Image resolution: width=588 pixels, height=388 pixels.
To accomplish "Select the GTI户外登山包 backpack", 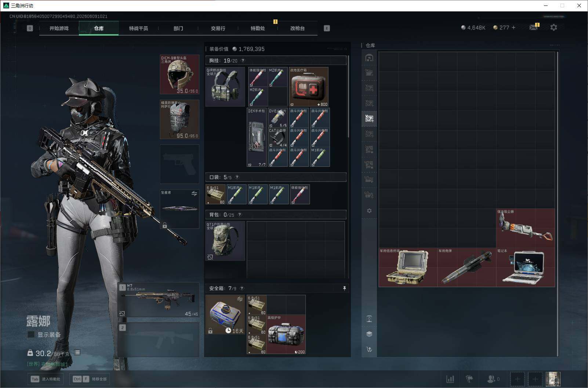I will (225, 241).
